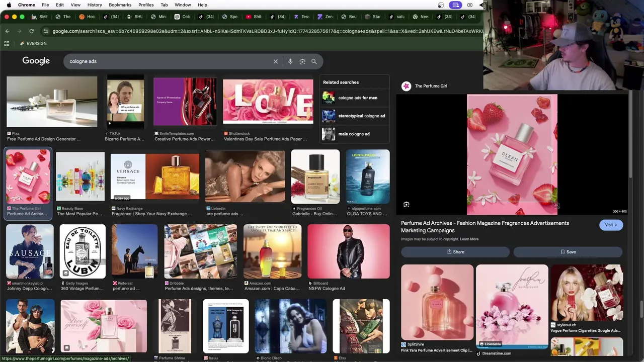Open the Bookmarks menu
Screen dimensions: 644x362
click(120, 5)
